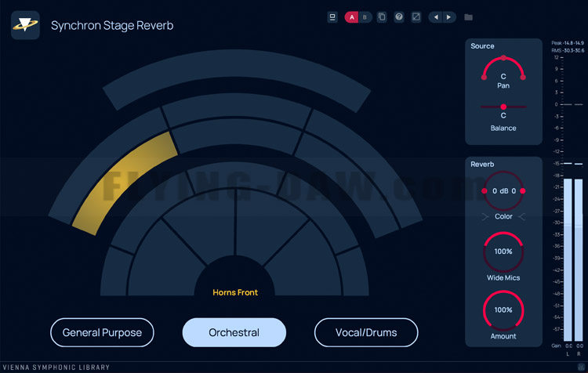Select the Orchestral preset category

(x=234, y=332)
